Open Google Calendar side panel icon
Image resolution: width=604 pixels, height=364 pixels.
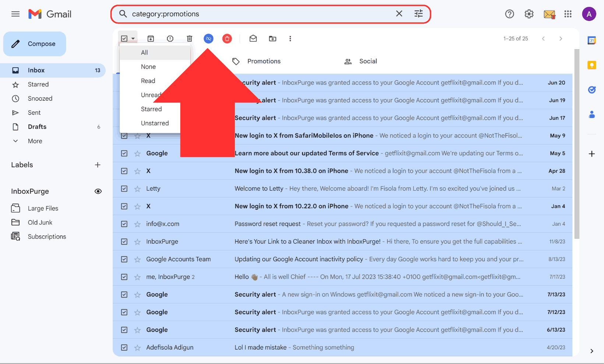pos(592,40)
